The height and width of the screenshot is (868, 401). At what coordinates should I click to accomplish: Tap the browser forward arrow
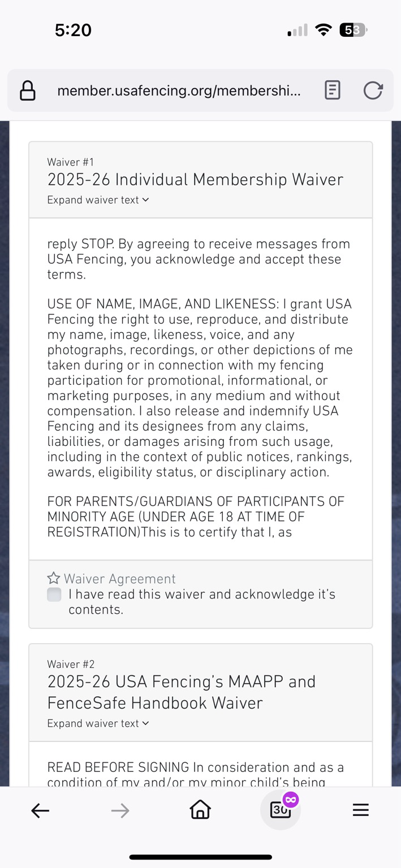pyautogui.click(x=120, y=811)
